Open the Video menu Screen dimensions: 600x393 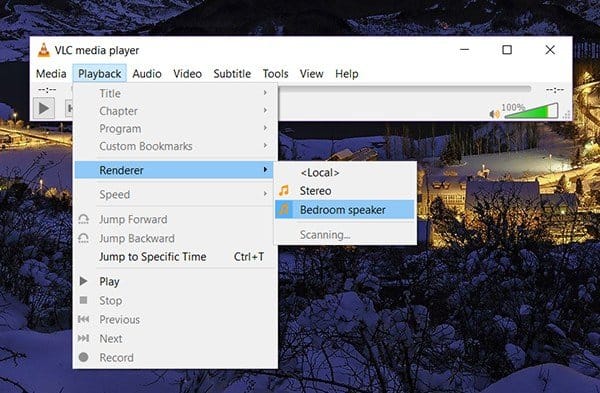188,73
